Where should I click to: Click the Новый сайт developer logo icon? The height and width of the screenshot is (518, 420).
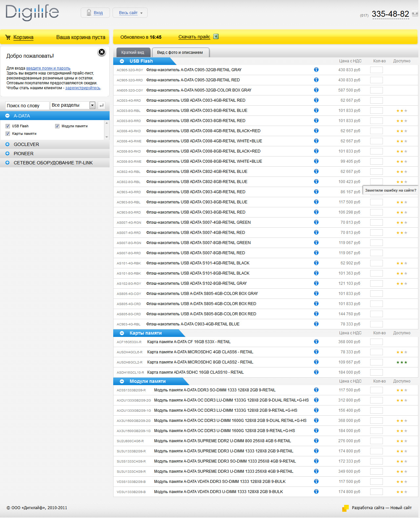tap(345, 508)
